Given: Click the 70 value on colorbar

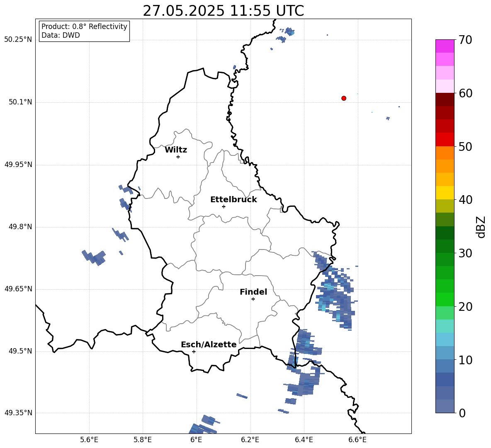Looking at the screenshot, I should click(465, 40).
